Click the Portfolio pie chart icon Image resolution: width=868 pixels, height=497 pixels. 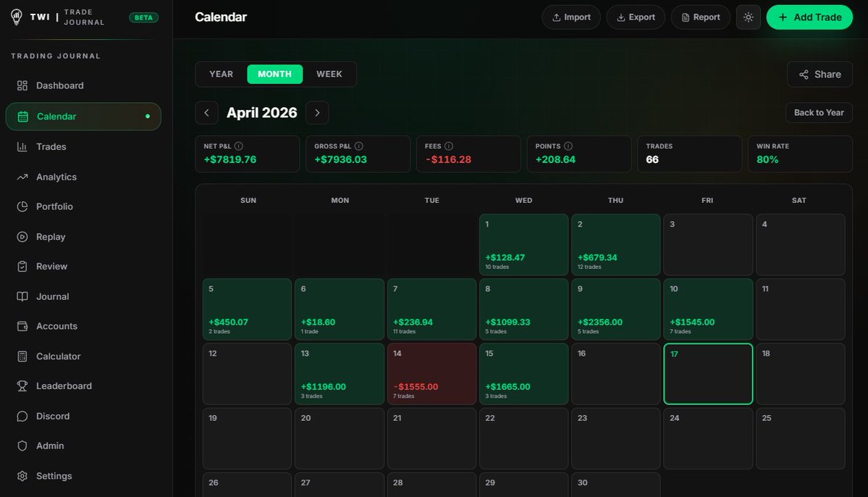pyautogui.click(x=22, y=206)
